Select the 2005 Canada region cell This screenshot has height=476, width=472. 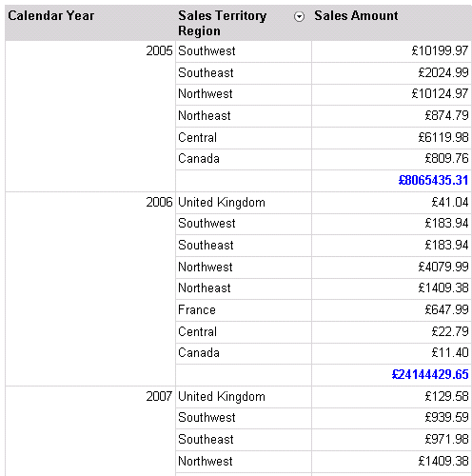(244, 159)
